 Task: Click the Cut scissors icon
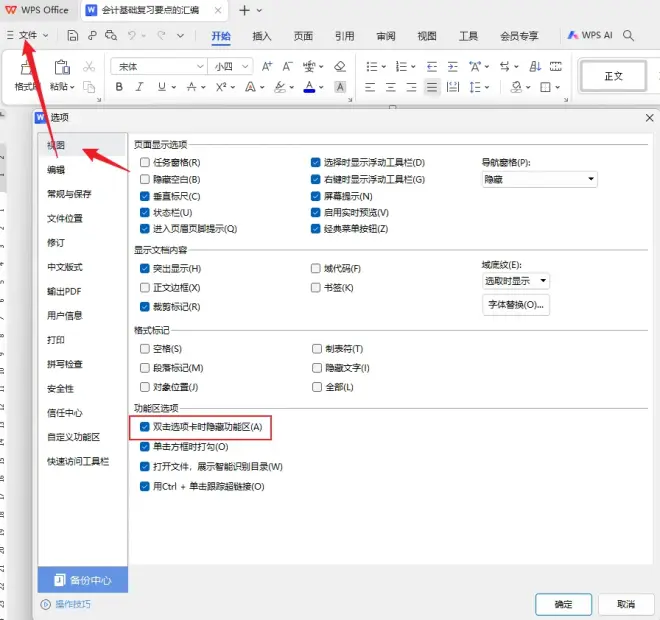click(89, 67)
